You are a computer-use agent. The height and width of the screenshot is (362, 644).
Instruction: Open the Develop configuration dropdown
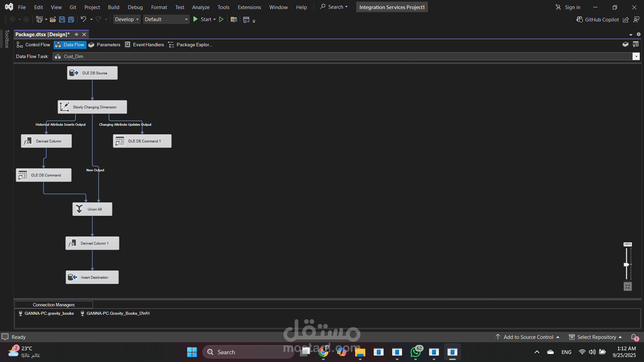pyautogui.click(x=127, y=19)
